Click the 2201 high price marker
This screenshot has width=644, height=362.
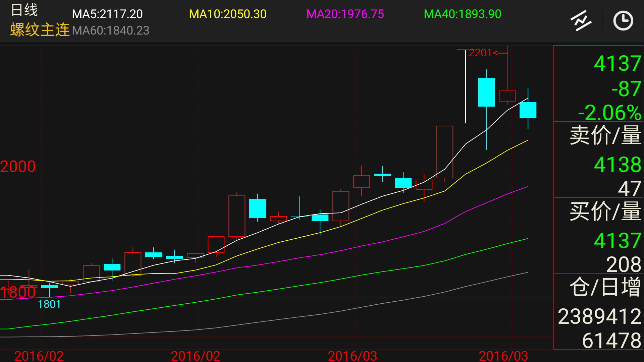(x=480, y=53)
